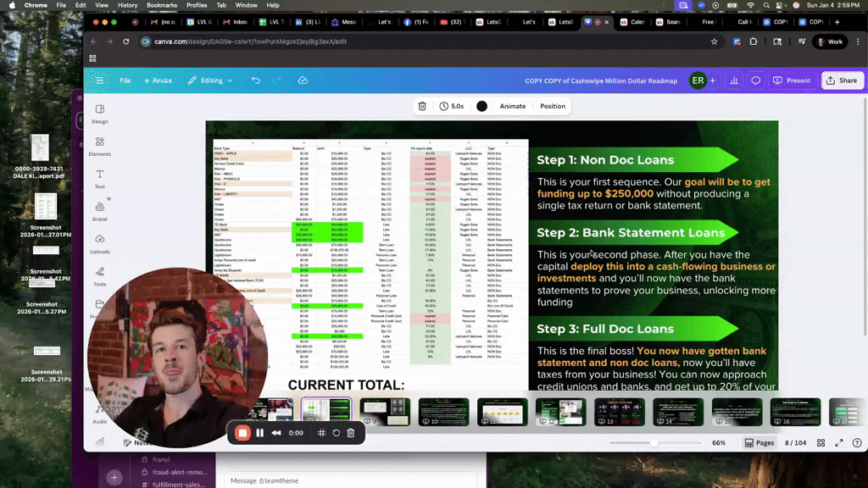This screenshot has width=868, height=488.
Task: Check cloud save status icon
Action: click(303, 80)
